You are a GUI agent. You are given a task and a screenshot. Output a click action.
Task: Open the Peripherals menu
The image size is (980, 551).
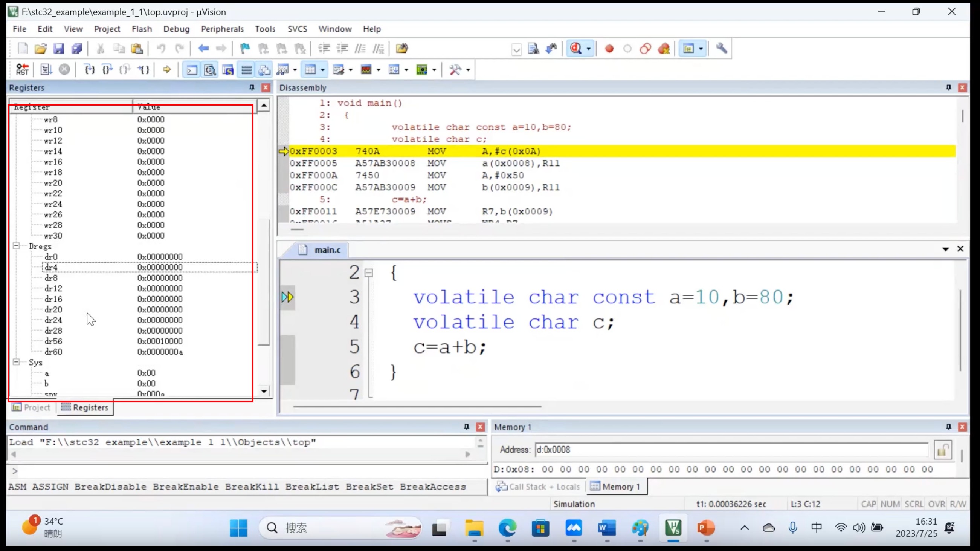[x=222, y=29]
